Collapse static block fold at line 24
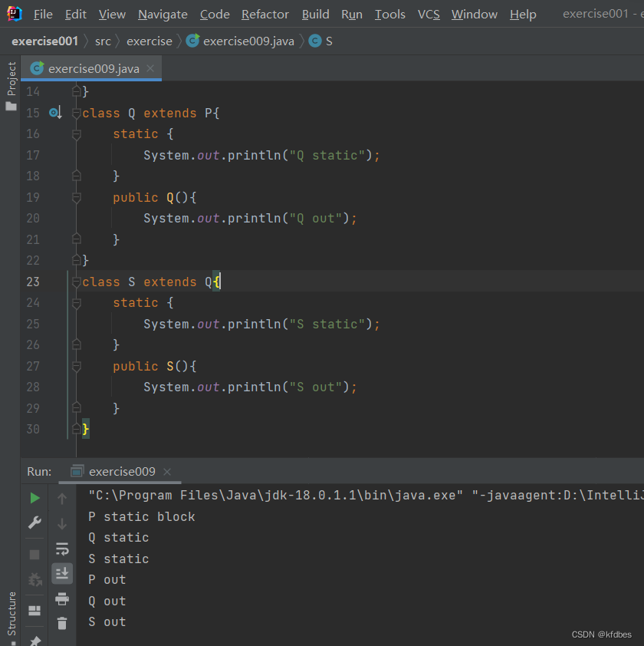The height and width of the screenshot is (646, 644). (76, 303)
